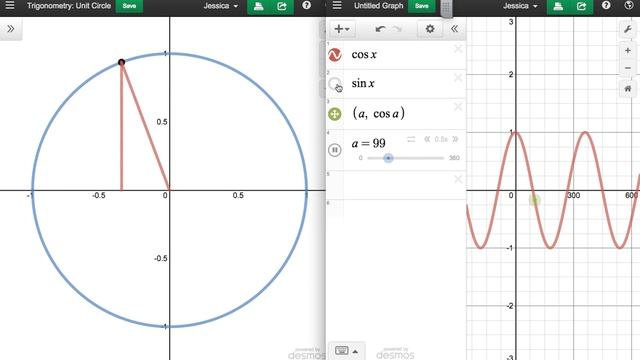The width and height of the screenshot is (640, 360).
Task: Click animation speed label 0.8x
Action: pyautogui.click(x=441, y=139)
